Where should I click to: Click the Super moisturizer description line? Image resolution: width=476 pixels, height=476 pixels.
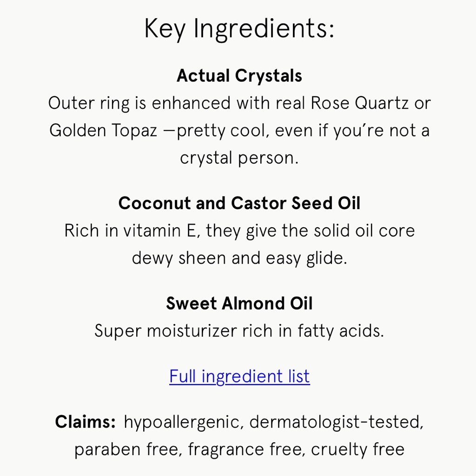click(239, 331)
